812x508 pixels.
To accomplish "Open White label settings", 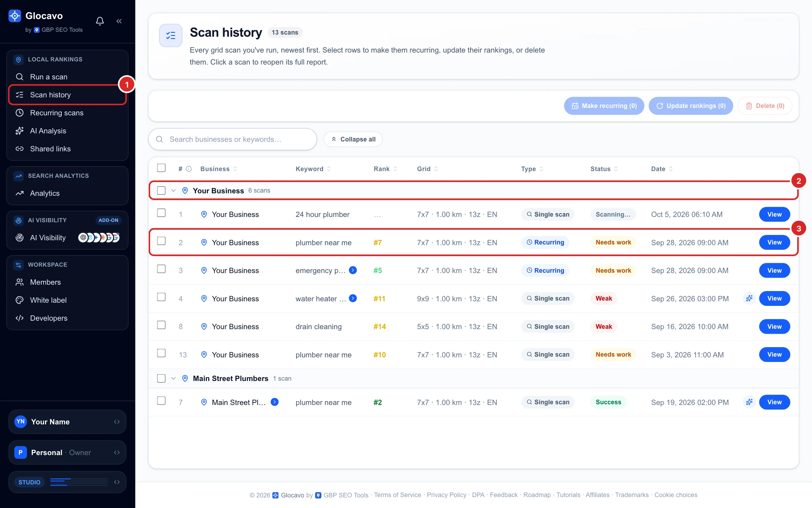I will [67, 300].
